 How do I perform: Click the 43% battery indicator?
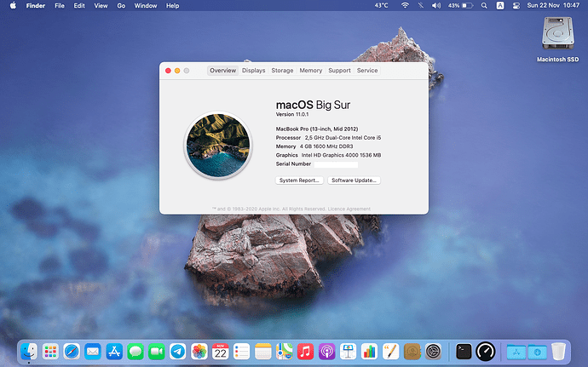click(461, 6)
